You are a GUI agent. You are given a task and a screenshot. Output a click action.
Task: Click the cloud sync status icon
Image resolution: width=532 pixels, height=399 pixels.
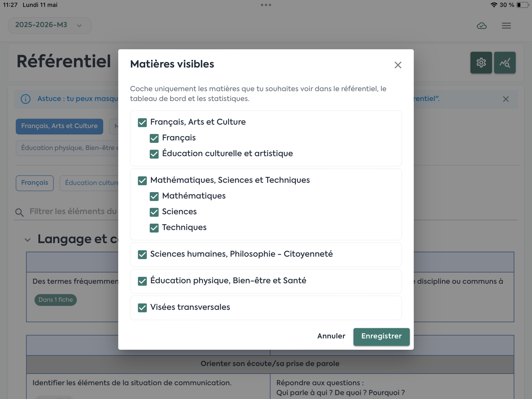tap(482, 26)
